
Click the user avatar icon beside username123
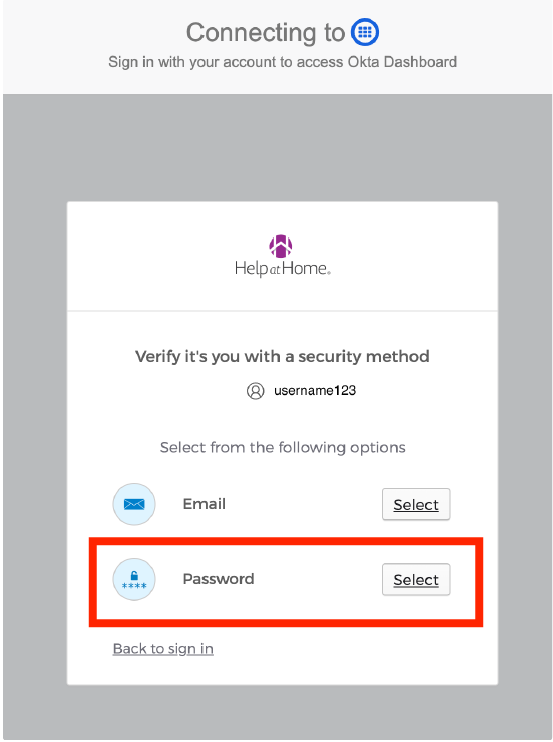[x=255, y=391]
